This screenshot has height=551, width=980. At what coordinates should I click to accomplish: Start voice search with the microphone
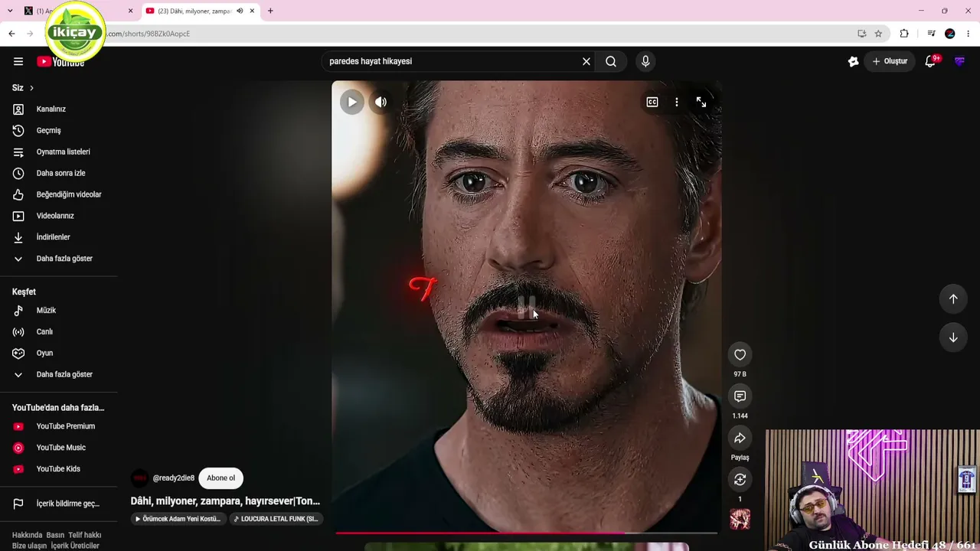(x=645, y=61)
